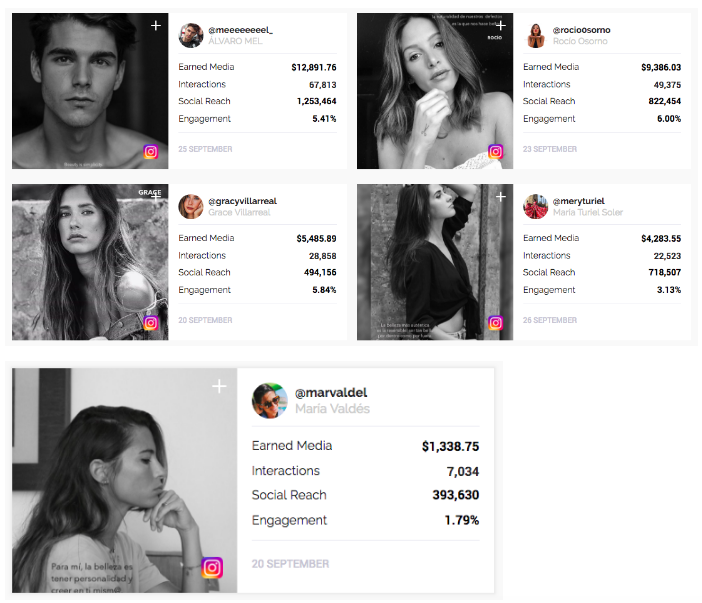Open Grace Villarreal's post photo
This screenshot has width=702, height=603.
click(x=89, y=262)
